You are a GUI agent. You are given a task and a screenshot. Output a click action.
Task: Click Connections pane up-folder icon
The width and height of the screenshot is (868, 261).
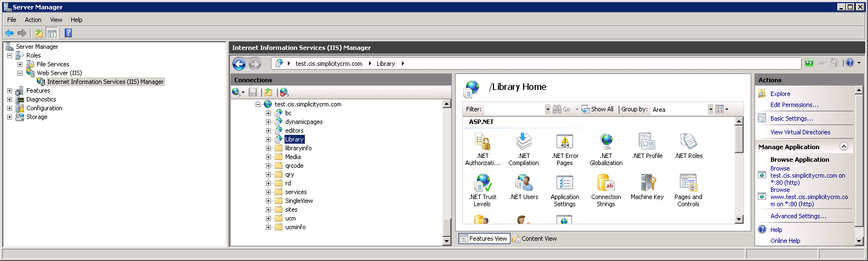click(268, 92)
